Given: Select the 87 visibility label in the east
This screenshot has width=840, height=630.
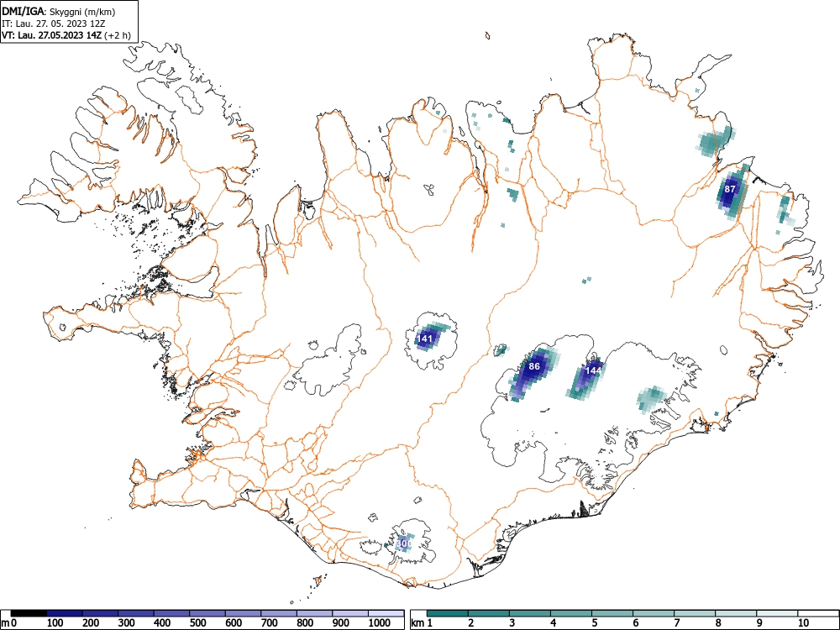Looking at the screenshot, I should pos(730,189).
